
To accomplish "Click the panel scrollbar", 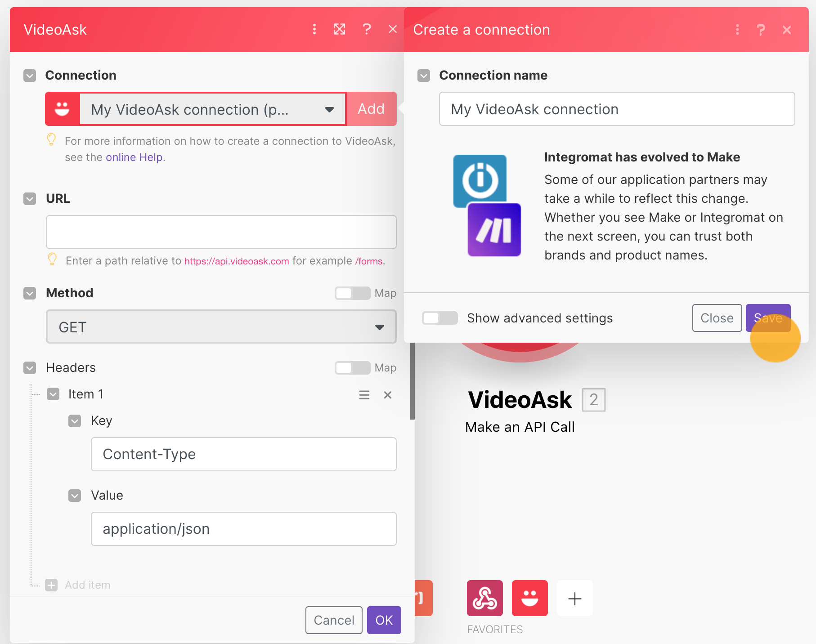I will click(x=412, y=381).
